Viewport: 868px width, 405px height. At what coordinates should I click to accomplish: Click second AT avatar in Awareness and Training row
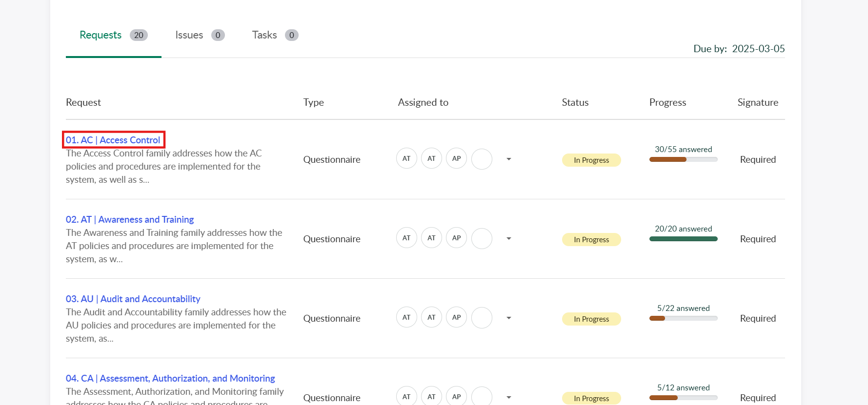431,238
